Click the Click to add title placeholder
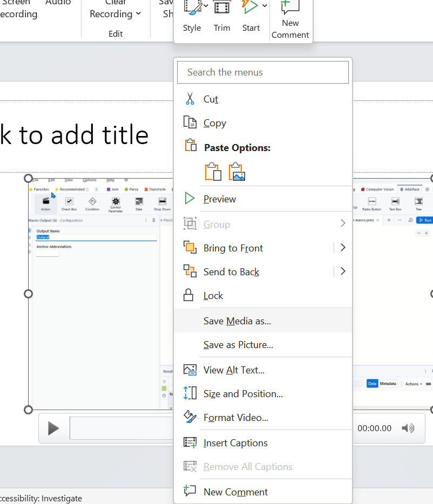The height and width of the screenshot is (504, 433). (74, 135)
